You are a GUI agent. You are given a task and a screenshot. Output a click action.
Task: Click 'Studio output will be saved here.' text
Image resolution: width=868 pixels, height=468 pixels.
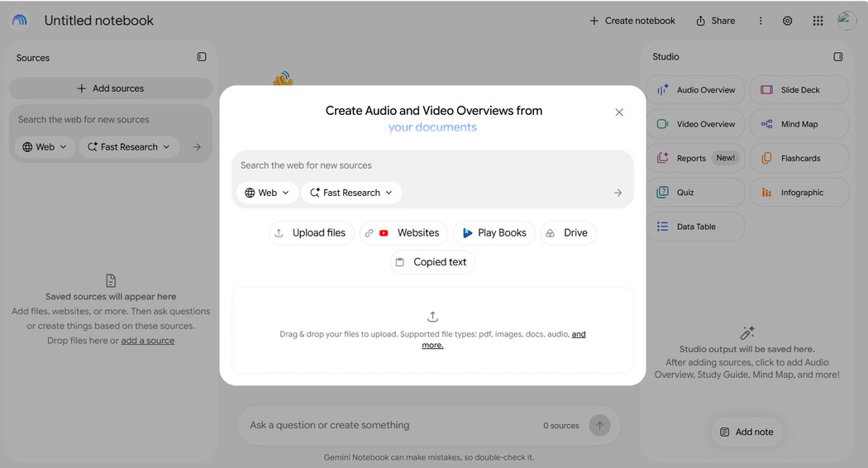[x=746, y=349]
